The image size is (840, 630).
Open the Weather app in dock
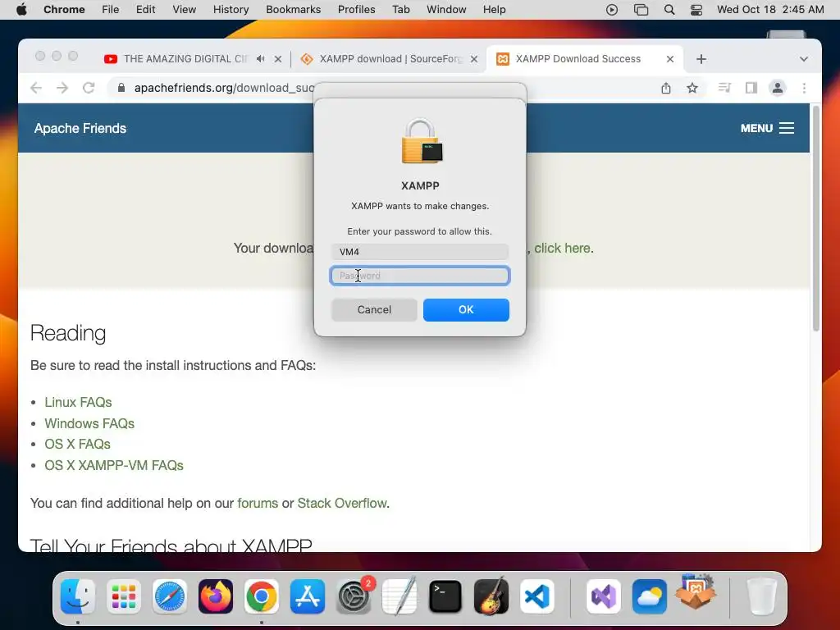[x=650, y=596]
